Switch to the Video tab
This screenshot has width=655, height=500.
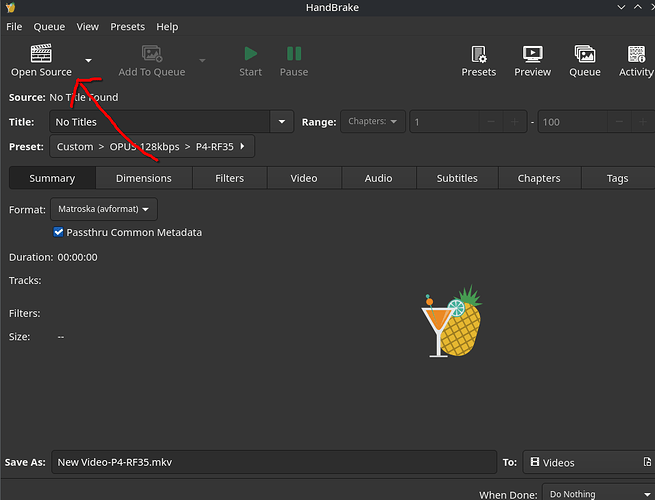[304, 178]
